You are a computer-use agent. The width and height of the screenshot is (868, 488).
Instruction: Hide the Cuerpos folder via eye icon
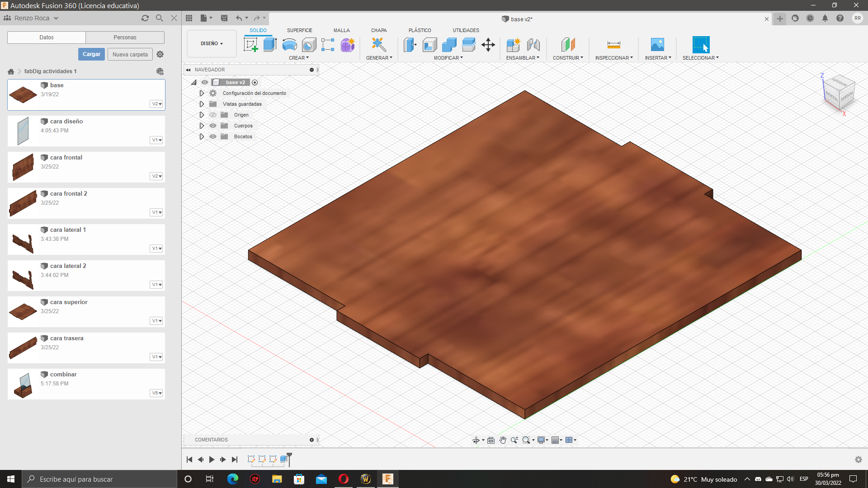[213, 126]
